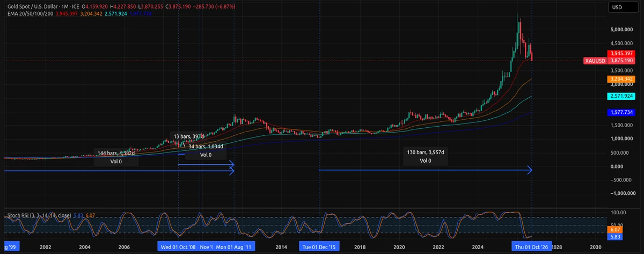Click the red 3,945.397 EMA price label

point(622,54)
